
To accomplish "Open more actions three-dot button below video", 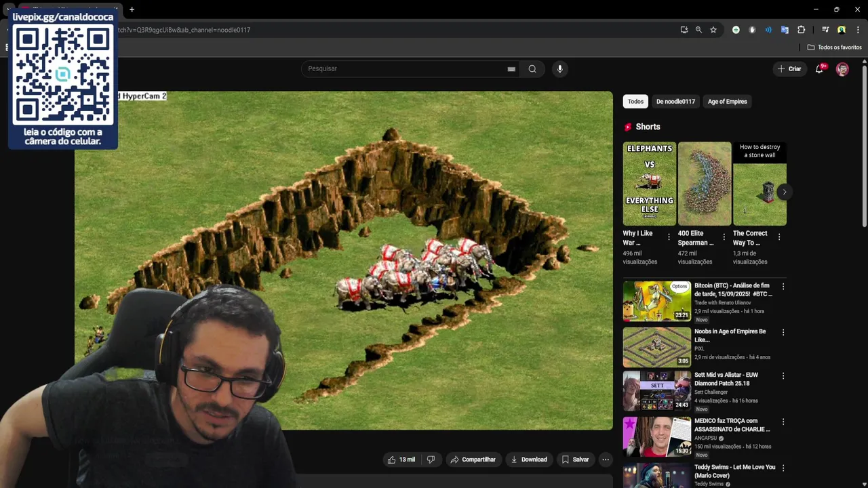I will pos(606,460).
